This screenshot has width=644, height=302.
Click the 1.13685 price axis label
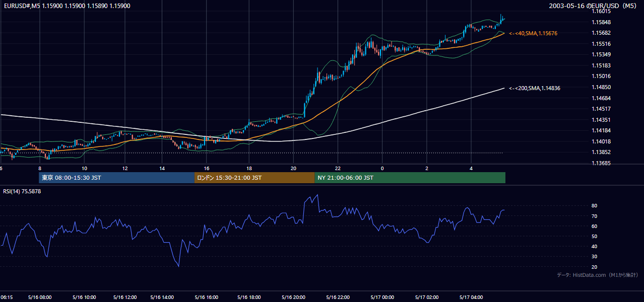[x=602, y=163]
